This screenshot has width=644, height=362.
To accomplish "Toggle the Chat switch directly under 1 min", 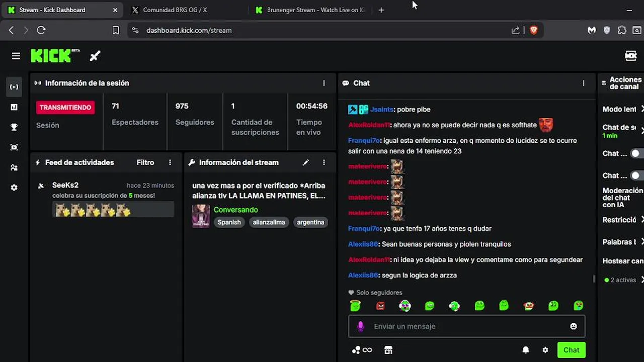I will pos(637,153).
